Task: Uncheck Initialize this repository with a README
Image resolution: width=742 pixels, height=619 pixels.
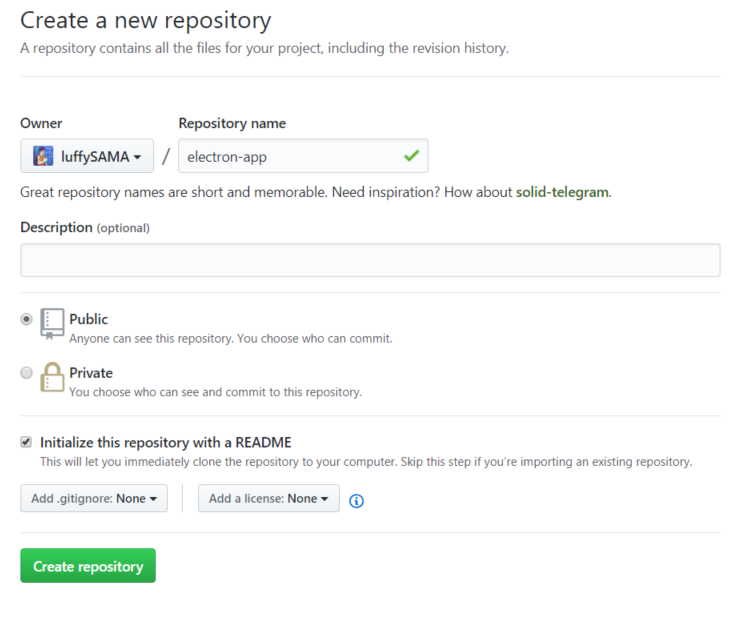Action: click(x=26, y=442)
